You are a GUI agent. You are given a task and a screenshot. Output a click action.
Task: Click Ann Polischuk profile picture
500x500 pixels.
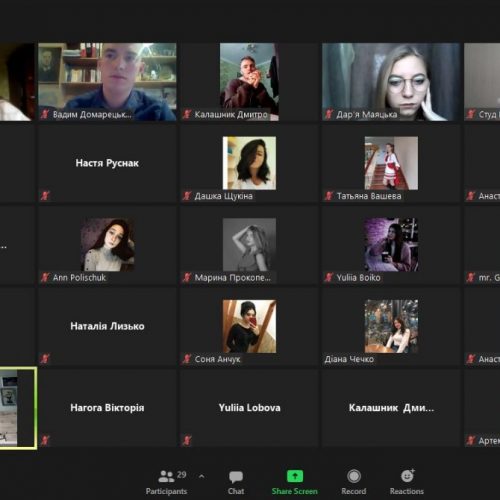pyautogui.click(x=108, y=245)
